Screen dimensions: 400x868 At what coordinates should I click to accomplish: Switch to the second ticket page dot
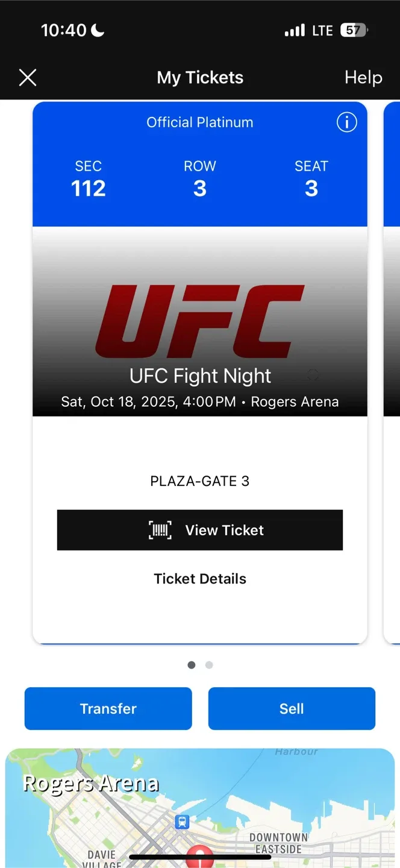point(209,665)
